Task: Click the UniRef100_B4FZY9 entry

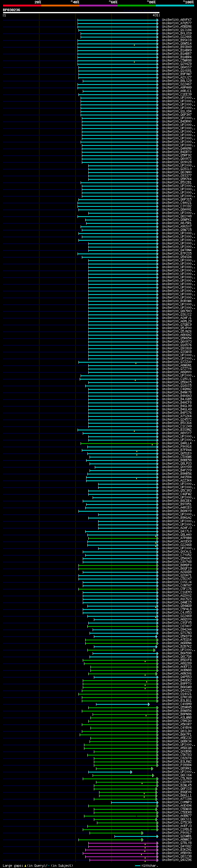Action: 177,470
